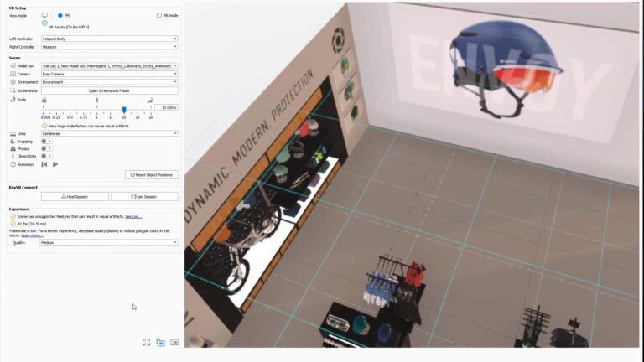The width and height of the screenshot is (644, 362).
Task: Open the Units dropdown showing Centimeter
Action: pyautogui.click(x=110, y=133)
